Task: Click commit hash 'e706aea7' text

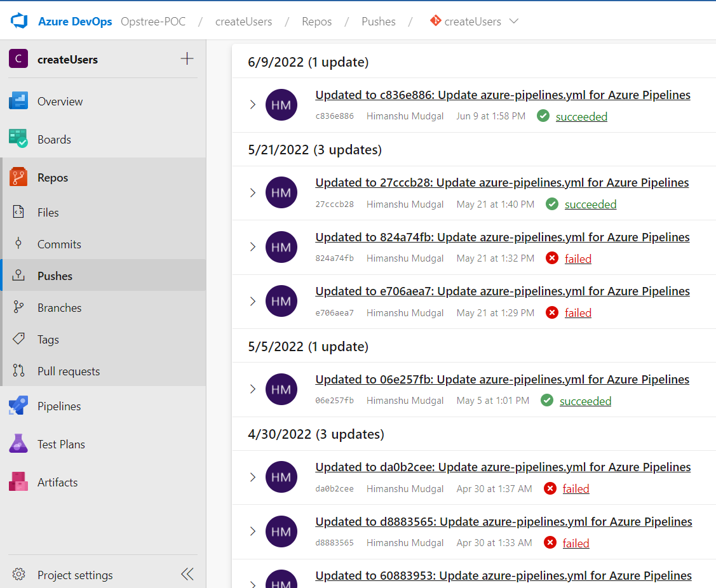Action: click(334, 312)
